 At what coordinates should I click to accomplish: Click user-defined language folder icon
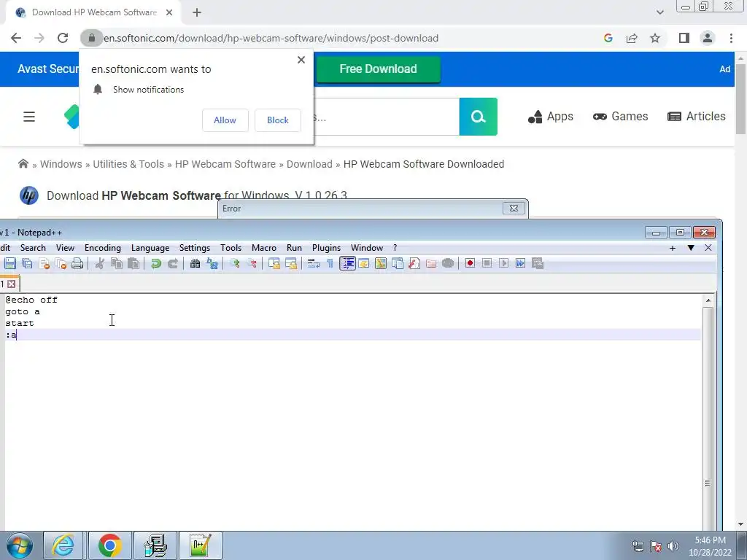coord(364,263)
